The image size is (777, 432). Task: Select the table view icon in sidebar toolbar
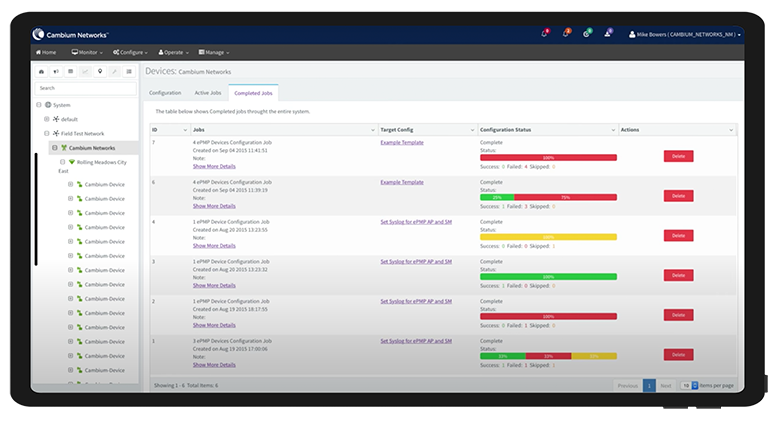click(70, 72)
